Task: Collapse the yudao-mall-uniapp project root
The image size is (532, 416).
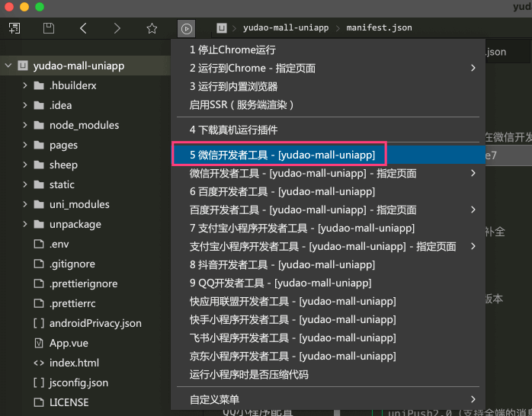Action: 8,66
